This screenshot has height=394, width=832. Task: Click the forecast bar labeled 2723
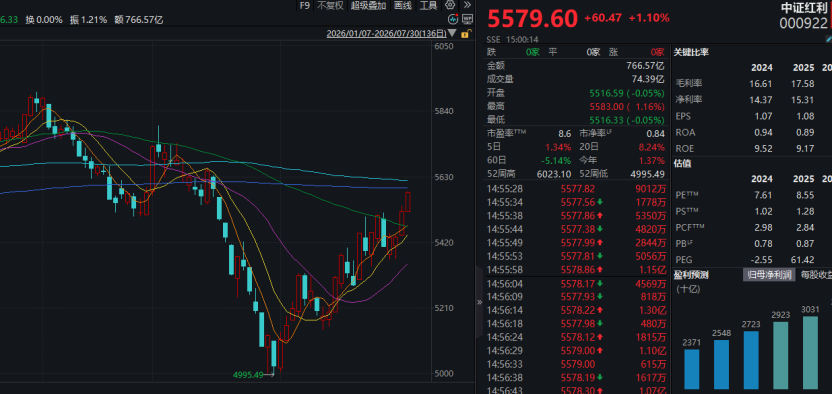pyautogui.click(x=751, y=360)
